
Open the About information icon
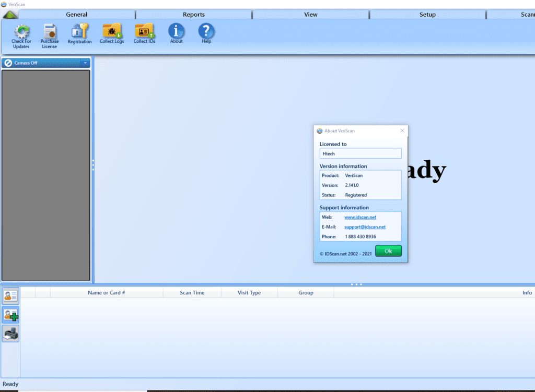click(176, 31)
